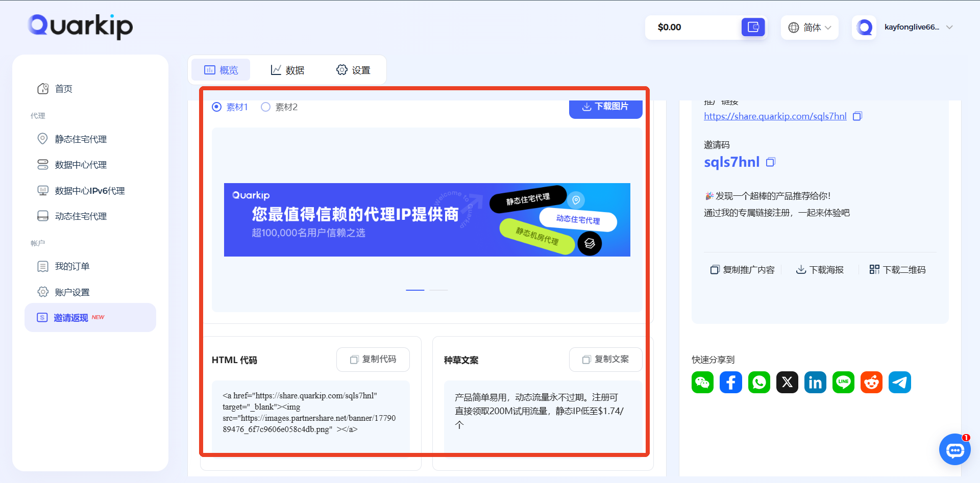Click the user avatar icon
Screen dimensions: 980x483
[x=864, y=27]
